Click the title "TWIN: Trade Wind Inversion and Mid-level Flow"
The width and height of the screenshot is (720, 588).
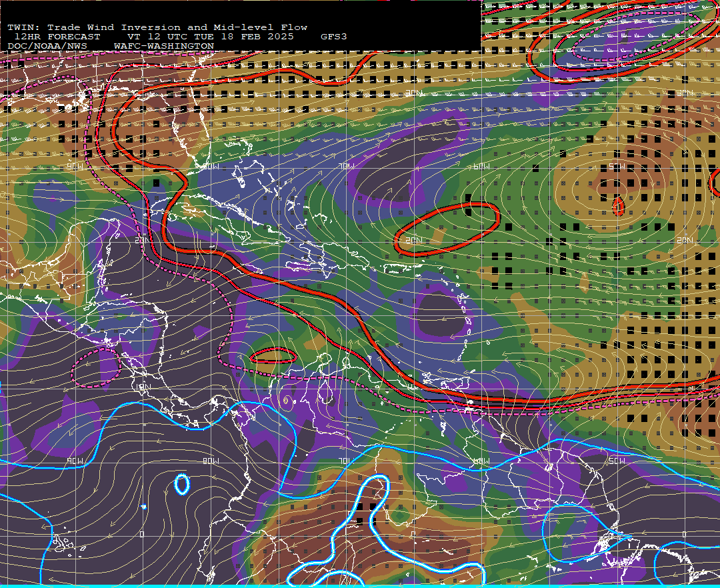[x=157, y=27]
